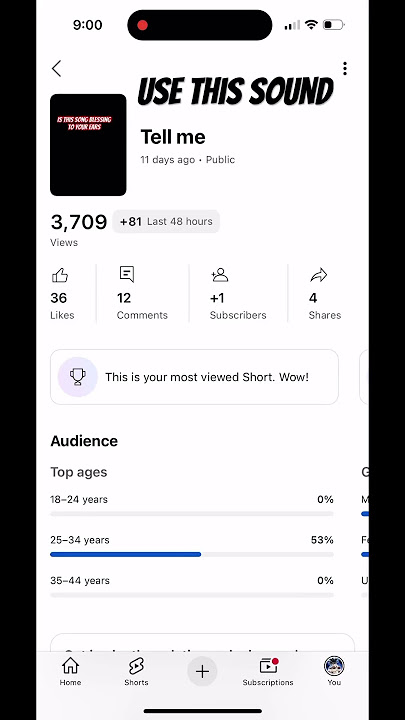Viewport: 405px width, 720px height.
Task: Select the 'This is your most viewed Short' card
Action: pyautogui.click(x=194, y=377)
